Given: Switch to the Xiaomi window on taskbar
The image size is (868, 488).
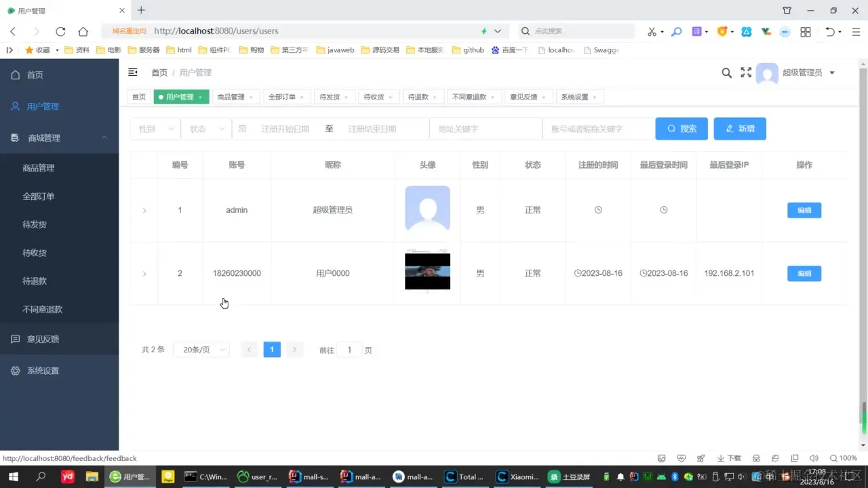Looking at the screenshot, I should tap(517, 476).
